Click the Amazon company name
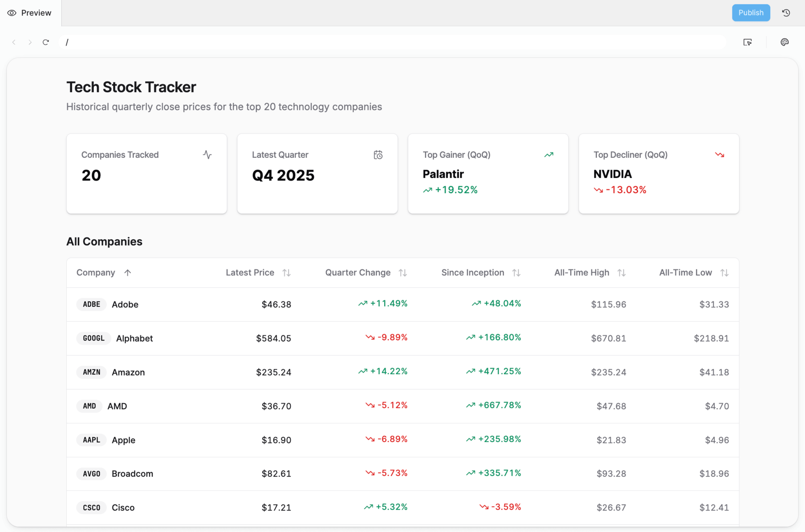 (128, 372)
